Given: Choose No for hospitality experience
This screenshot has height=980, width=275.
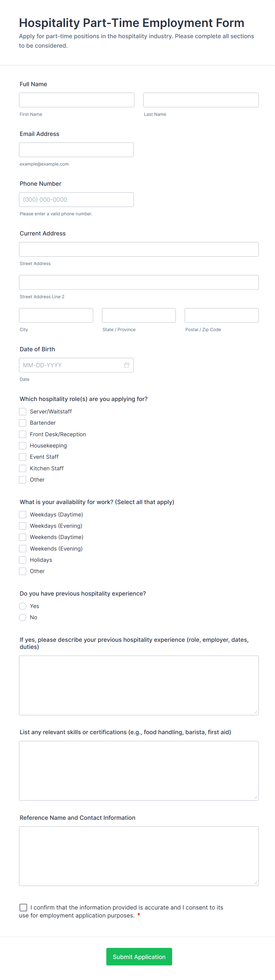Looking at the screenshot, I should (x=23, y=617).
